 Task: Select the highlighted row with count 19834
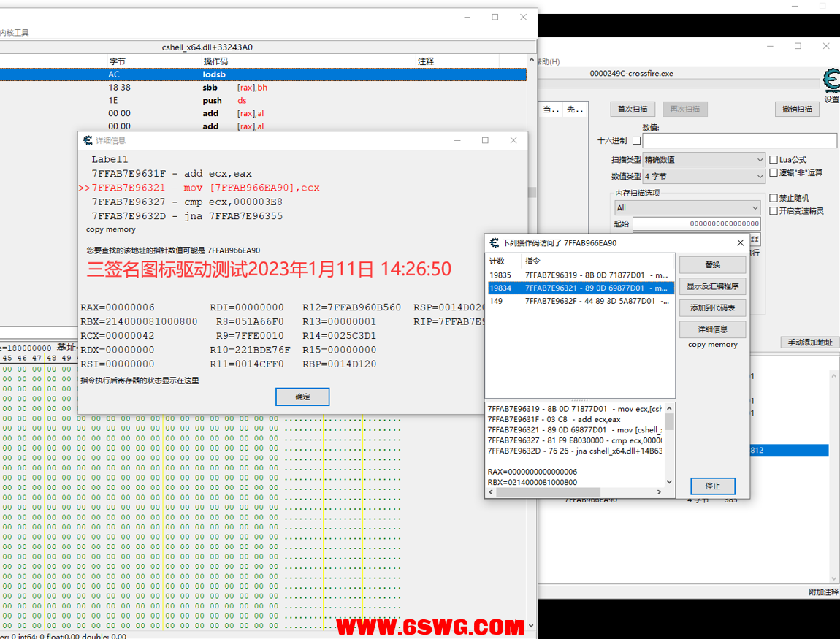(580, 288)
